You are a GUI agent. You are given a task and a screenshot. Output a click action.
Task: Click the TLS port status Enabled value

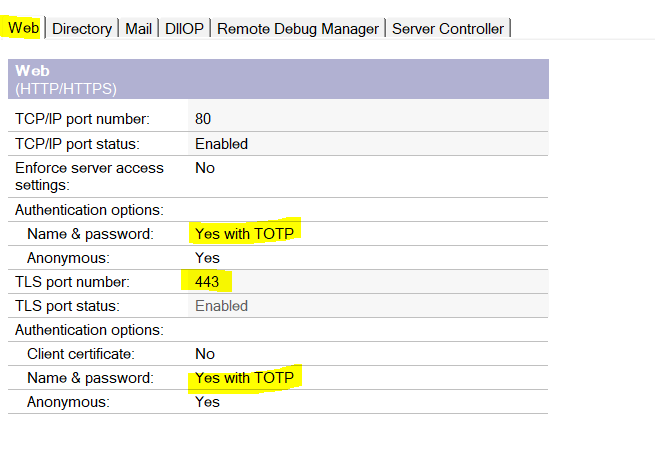pos(221,306)
